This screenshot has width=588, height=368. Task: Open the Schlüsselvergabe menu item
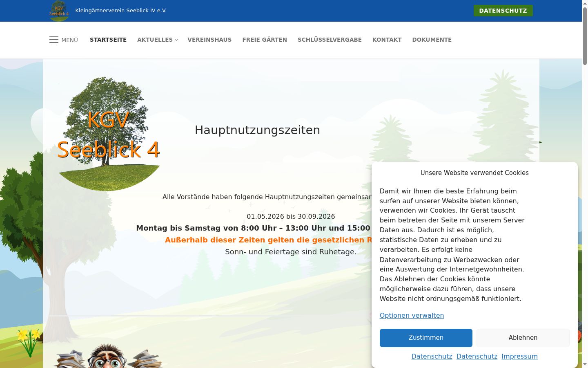click(330, 40)
